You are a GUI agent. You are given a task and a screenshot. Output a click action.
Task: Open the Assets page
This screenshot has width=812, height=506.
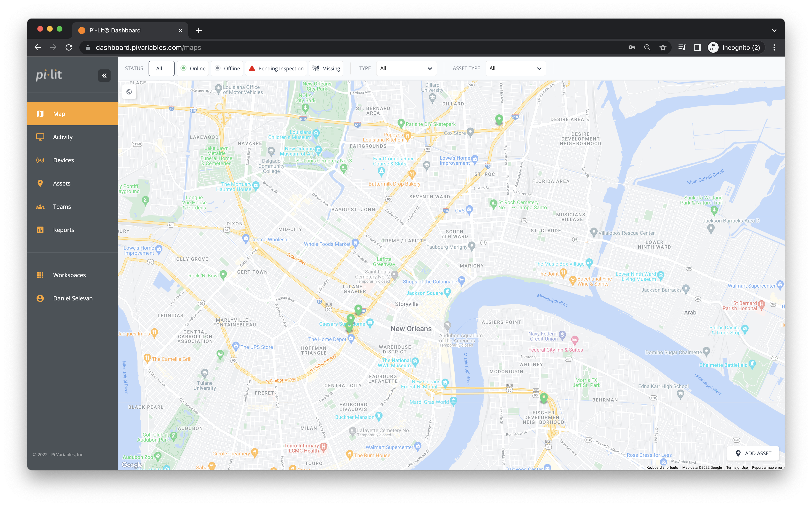pyautogui.click(x=62, y=183)
